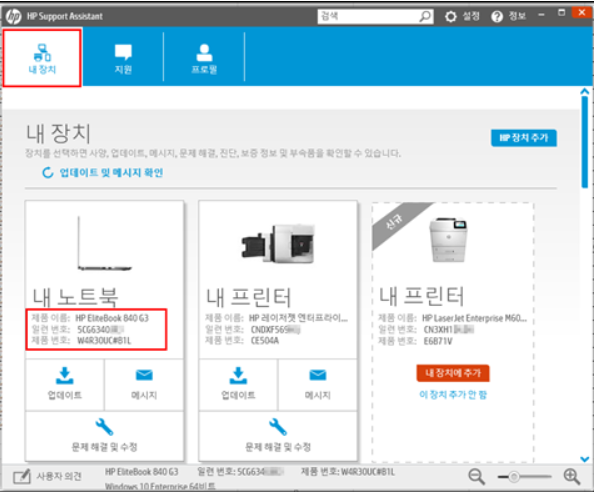The width and height of the screenshot is (594, 493).
Task: Click the vertical scrollbar thumb
Action: pyautogui.click(x=585, y=142)
